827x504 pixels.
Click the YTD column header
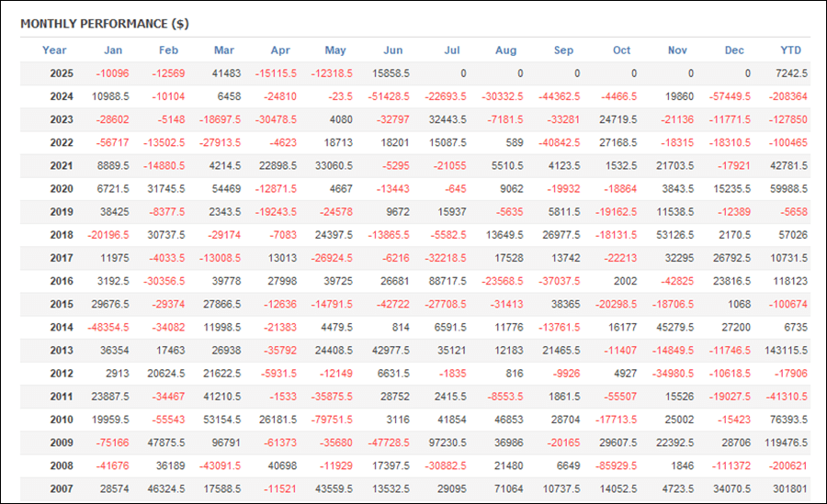(x=790, y=50)
